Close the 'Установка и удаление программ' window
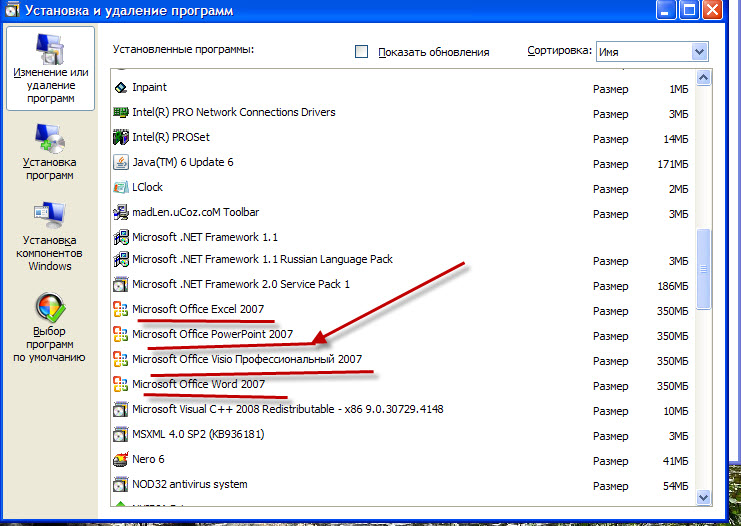Screen dimensions: 741x526 (x=712, y=11)
